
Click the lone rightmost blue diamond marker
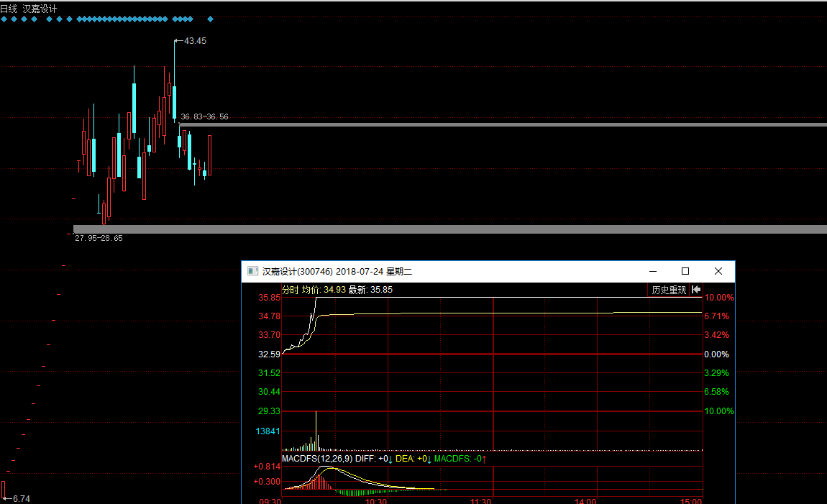point(210,19)
